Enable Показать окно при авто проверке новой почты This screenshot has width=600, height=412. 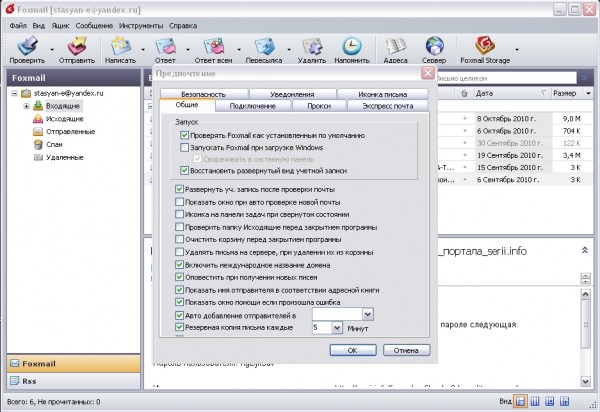179,202
